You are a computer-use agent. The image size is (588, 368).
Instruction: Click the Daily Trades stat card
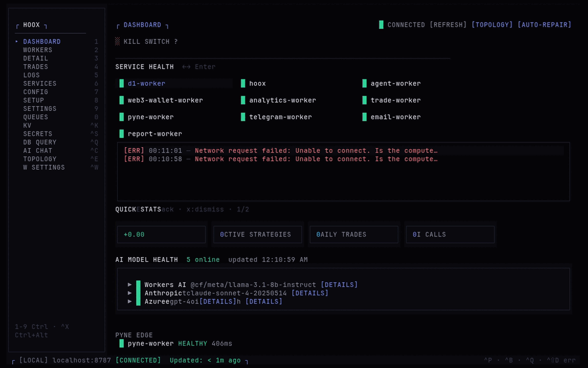point(354,235)
